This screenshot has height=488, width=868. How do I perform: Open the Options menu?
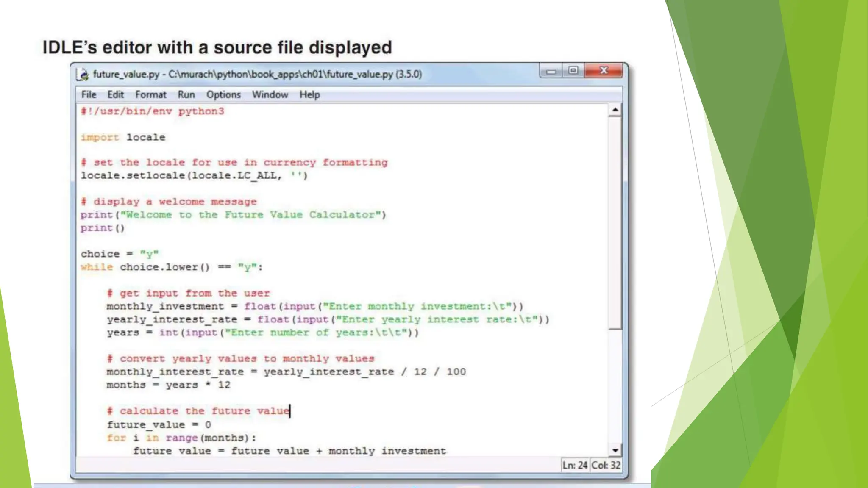tap(223, 95)
